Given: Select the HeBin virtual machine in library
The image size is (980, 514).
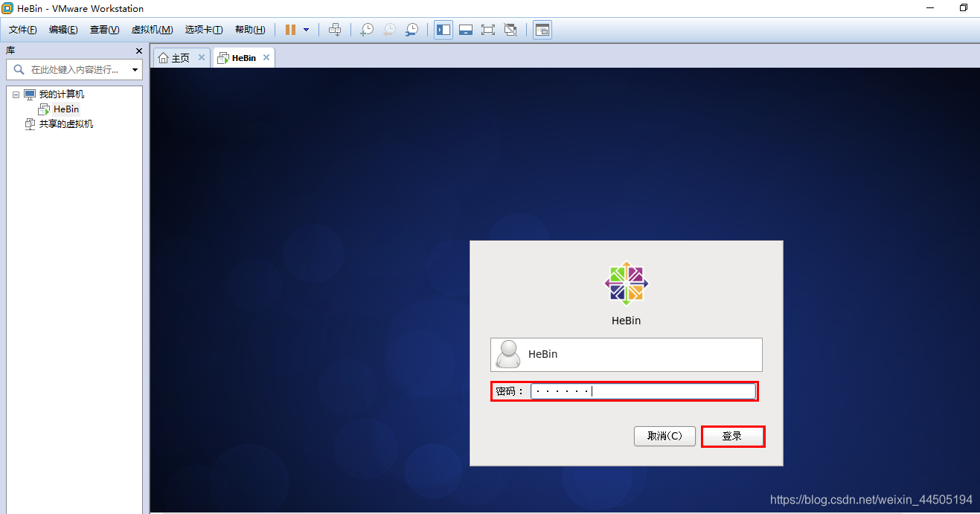Looking at the screenshot, I should (x=66, y=109).
